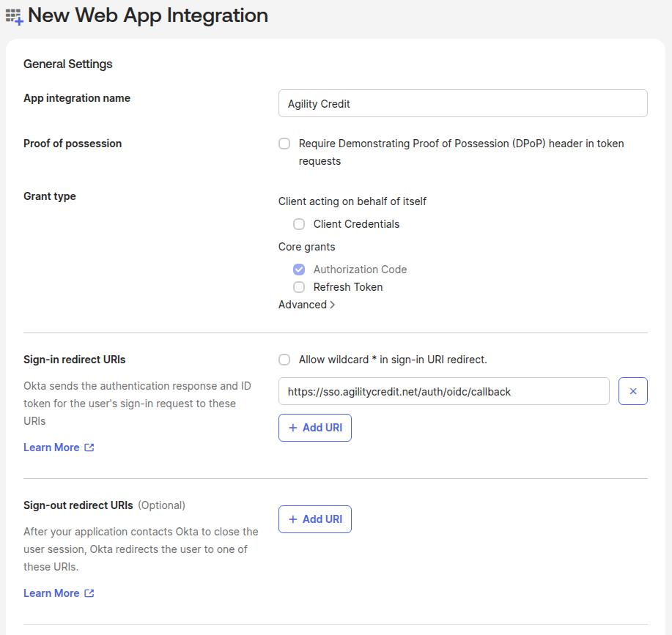
Task: Click the App integration name label
Action: click(x=77, y=98)
